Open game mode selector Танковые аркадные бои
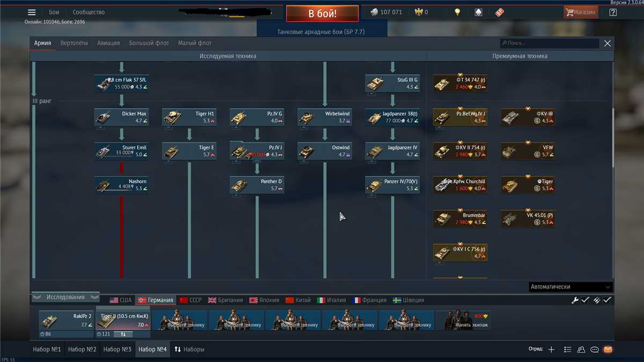 pyautogui.click(x=321, y=32)
